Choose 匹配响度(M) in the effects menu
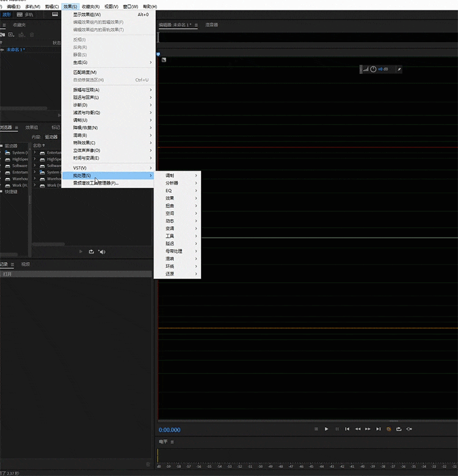 click(85, 72)
